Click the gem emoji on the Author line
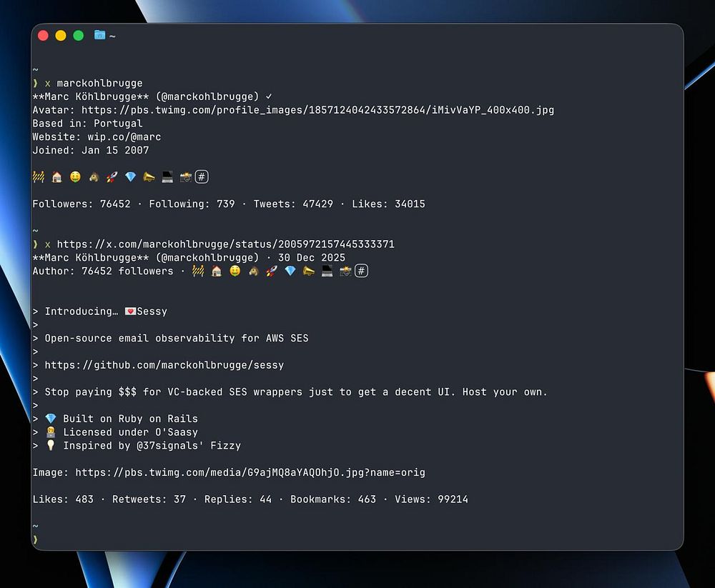Viewport: 715px width, 588px height. pyautogui.click(x=290, y=271)
